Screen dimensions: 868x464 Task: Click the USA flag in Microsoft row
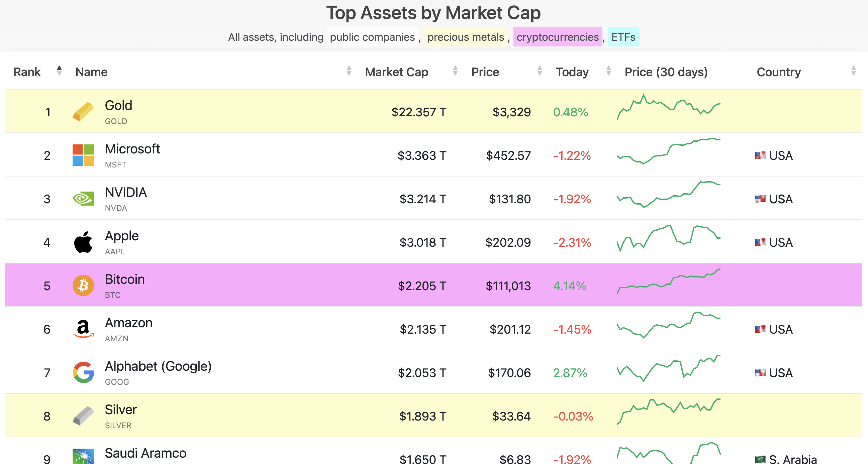[760, 155]
